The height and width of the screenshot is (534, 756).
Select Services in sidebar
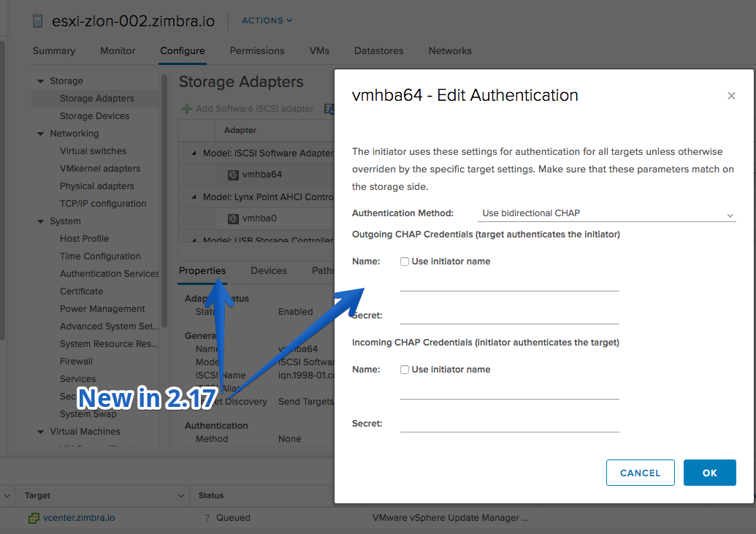click(77, 379)
